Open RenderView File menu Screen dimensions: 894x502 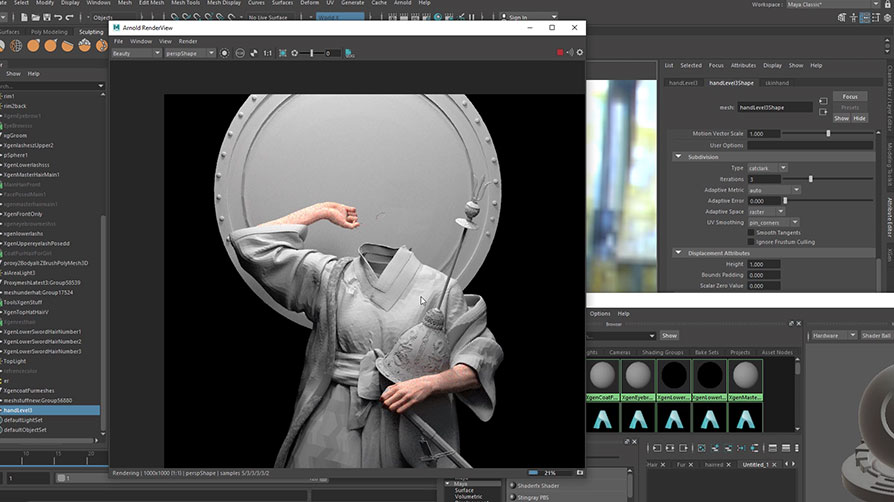coord(119,41)
